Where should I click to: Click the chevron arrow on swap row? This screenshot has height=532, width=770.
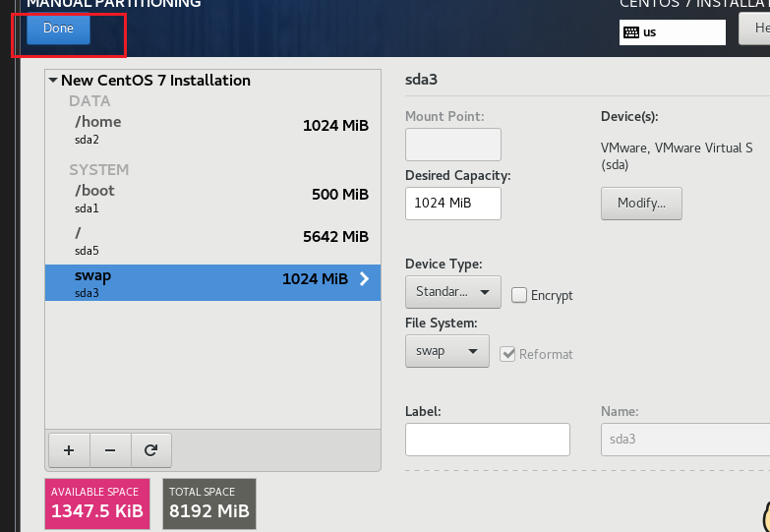[x=364, y=279]
